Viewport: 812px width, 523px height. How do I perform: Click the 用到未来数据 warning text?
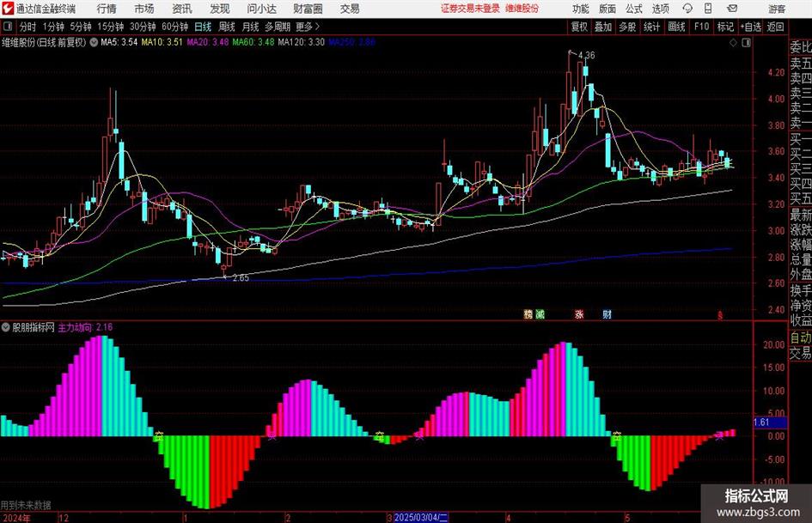pos(26,505)
